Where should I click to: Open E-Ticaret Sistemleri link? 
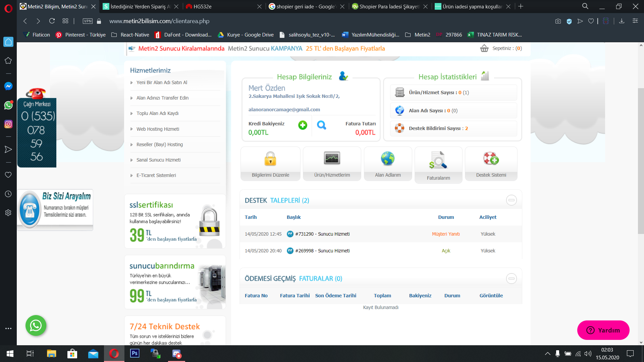pyautogui.click(x=156, y=175)
